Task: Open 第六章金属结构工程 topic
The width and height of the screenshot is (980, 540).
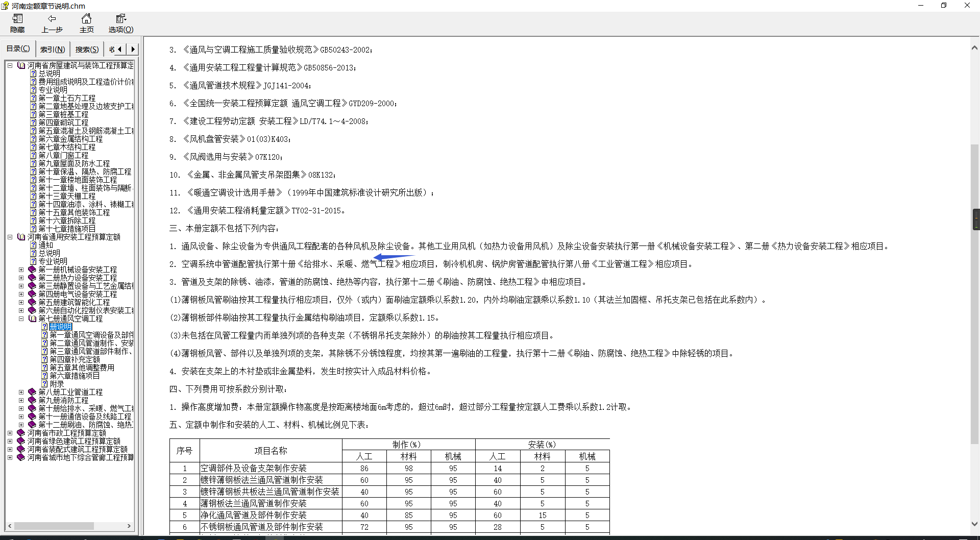Action: point(70,139)
